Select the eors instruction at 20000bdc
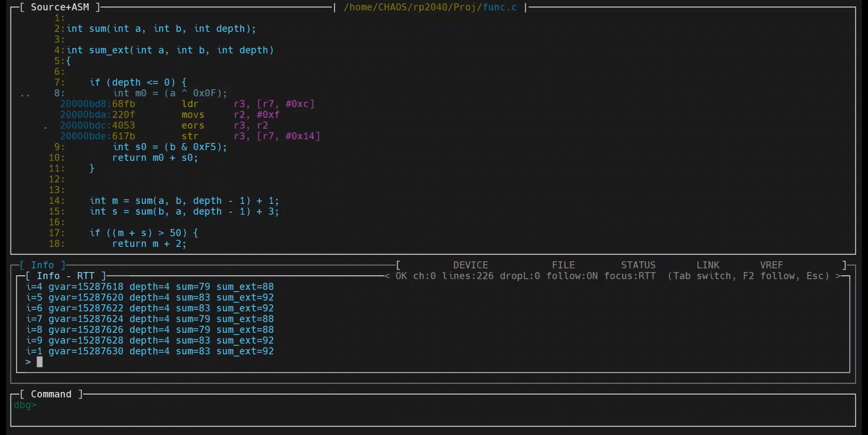The height and width of the screenshot is (435, 868). click(192, 125)
